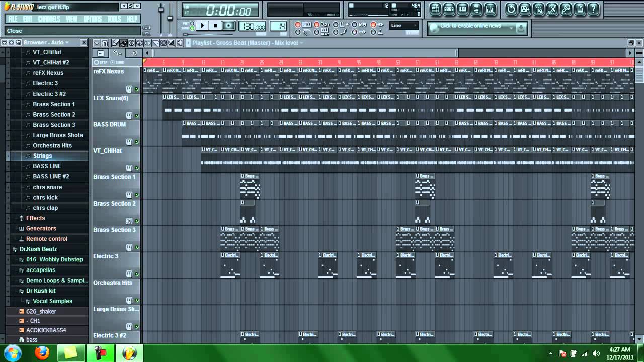Open the Line snap dropdown

(x=404, y=26)
